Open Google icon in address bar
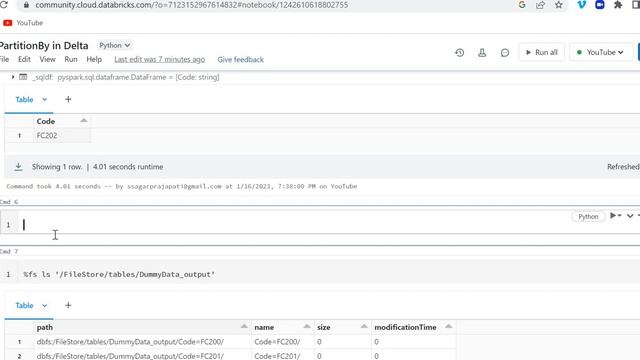 [522, 5]
